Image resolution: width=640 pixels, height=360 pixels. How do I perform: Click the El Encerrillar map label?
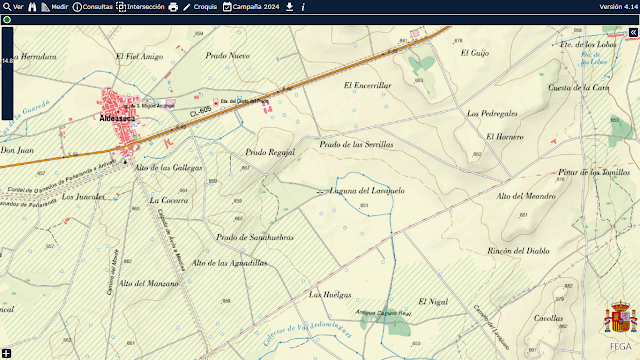pyautogui.click(x=367, y=85)
